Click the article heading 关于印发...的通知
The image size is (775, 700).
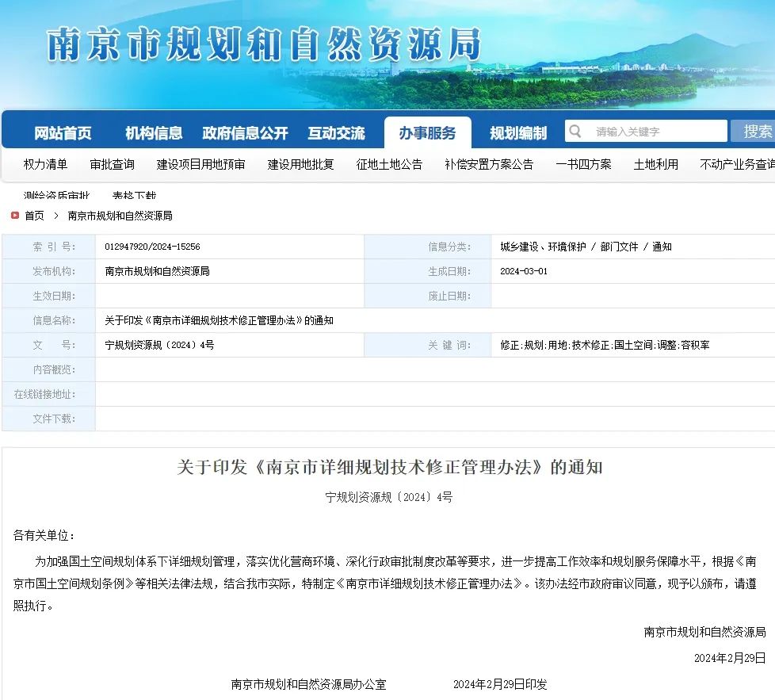[x=389, y=467]
